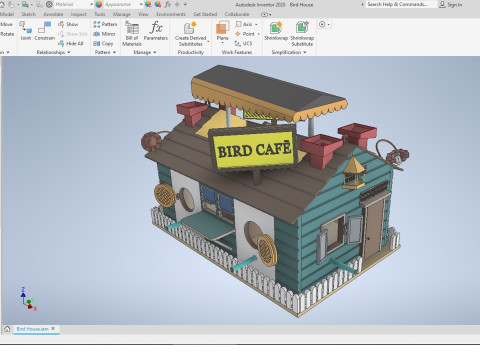Open the Tools ribbon tab
The width and height of the screenshot is (480, 360).
point(99,14)
